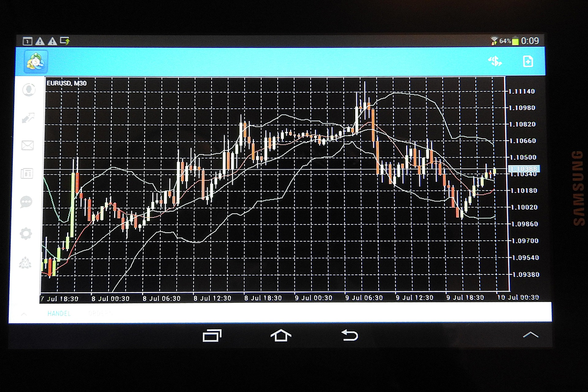
Task: Expand bottom panel using chevron beside HANDEL
Action: (x=23, y=313)
